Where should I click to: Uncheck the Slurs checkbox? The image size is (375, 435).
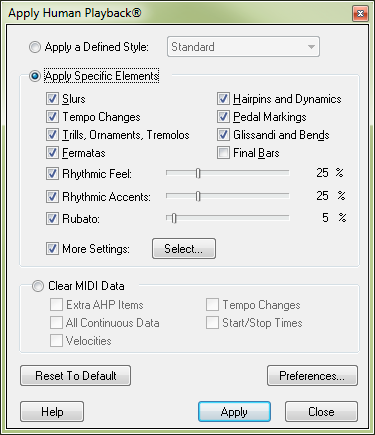[x=52, y=99]
